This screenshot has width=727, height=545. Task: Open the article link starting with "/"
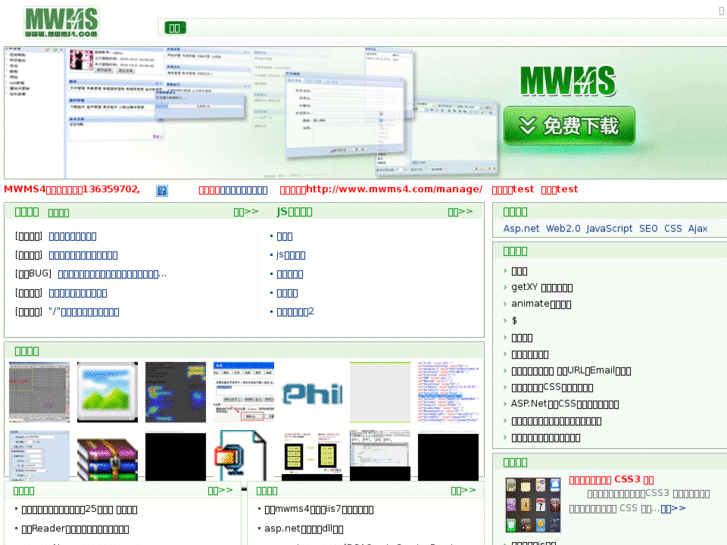click(x=83, y=312)
